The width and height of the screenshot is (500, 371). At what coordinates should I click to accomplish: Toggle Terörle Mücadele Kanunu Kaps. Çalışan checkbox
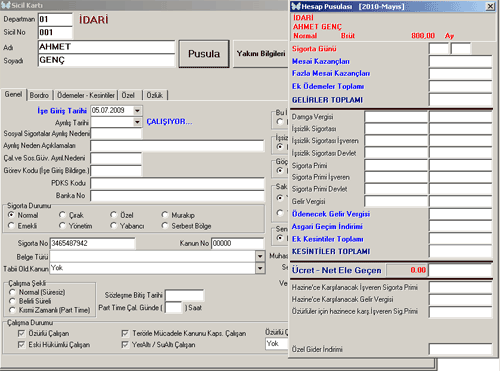125,333
